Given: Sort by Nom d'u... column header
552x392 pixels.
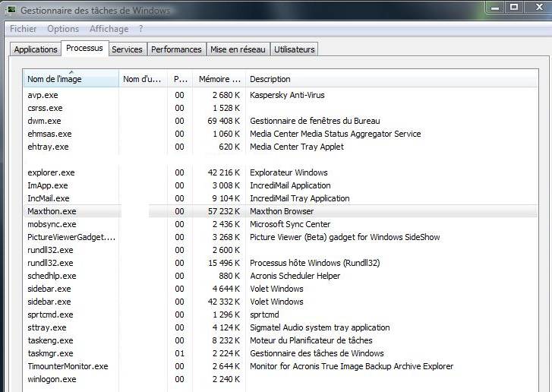Looking at the screenshot, I should coord(144,79).
